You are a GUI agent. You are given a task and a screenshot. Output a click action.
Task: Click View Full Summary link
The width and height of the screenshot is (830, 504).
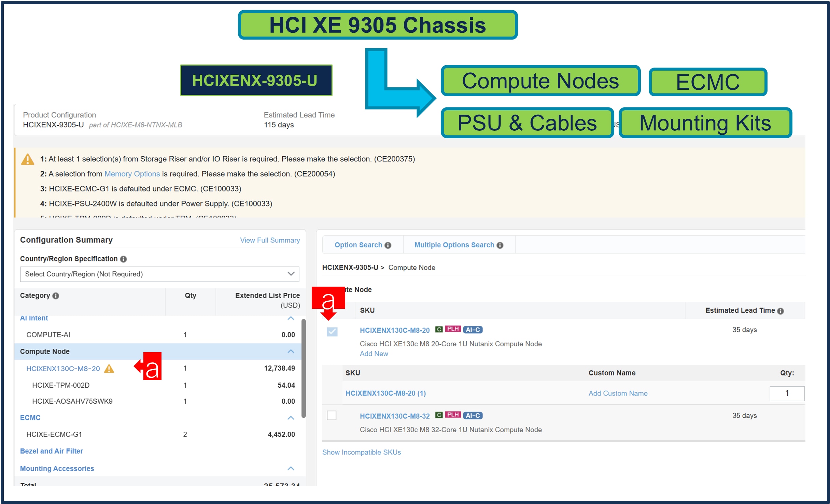270,241
